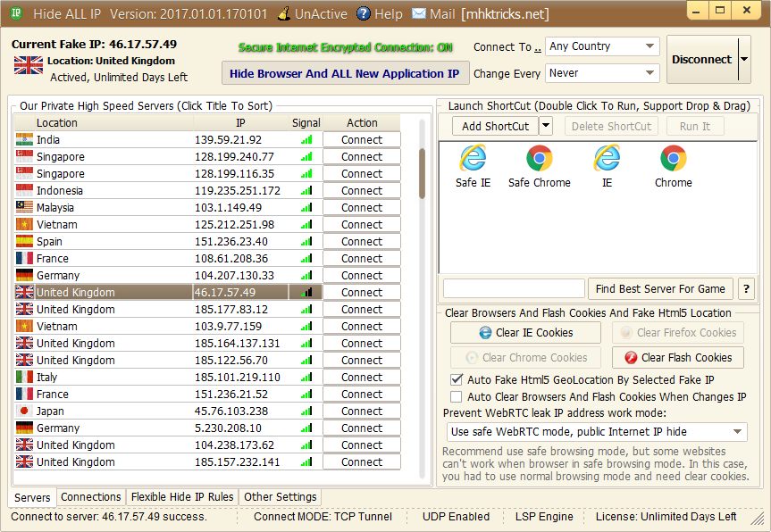
Task: Click the Singapore flag for 128.199.240.77
Action: click(24, 157)
